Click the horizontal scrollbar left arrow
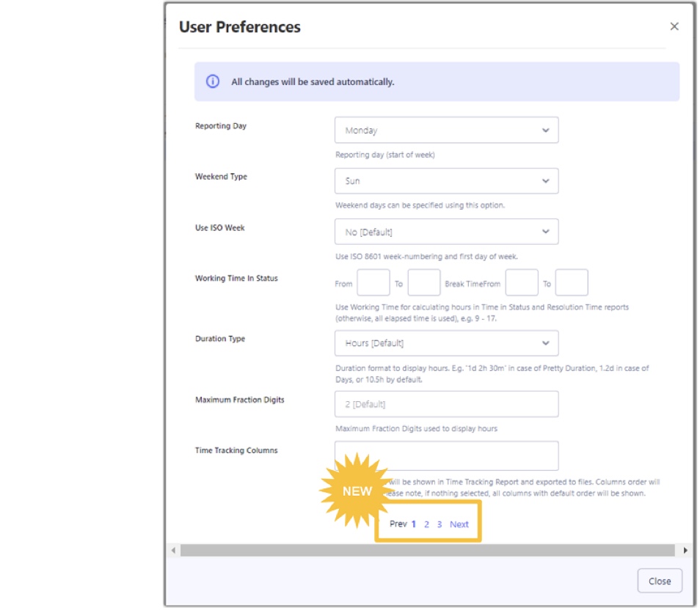This screenshot has width=700, height=613. (174, 550)
